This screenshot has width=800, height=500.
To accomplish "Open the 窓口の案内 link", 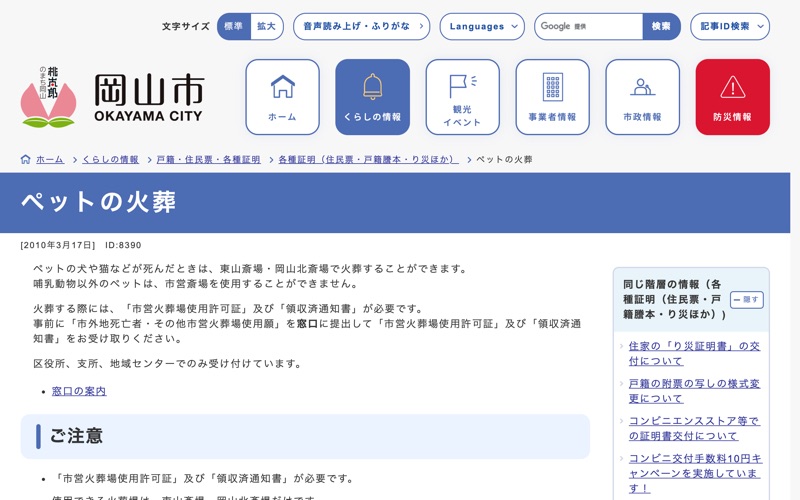I will tap(79, 391).
